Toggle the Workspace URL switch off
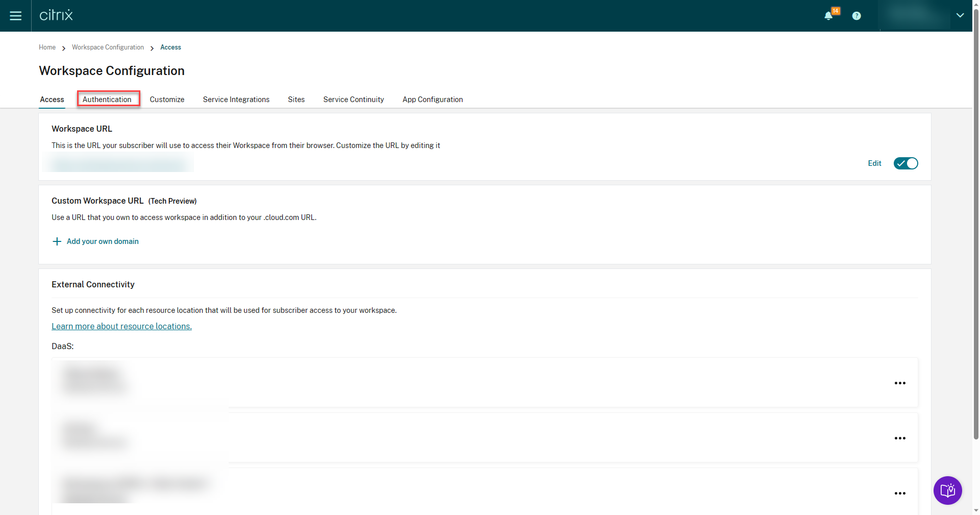The height and width of the screenshot is (515, 980). click(906, 163)
